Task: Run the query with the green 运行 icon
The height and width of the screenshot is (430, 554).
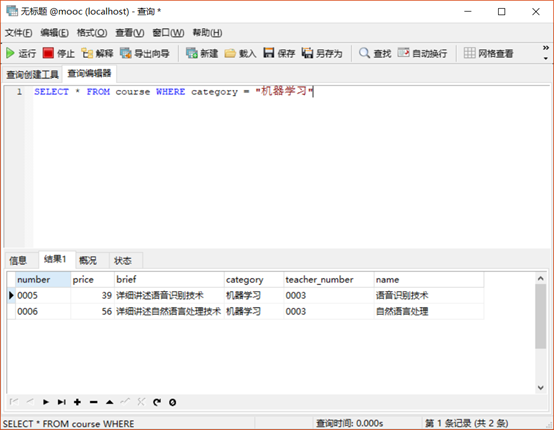Action: point(21,53)
